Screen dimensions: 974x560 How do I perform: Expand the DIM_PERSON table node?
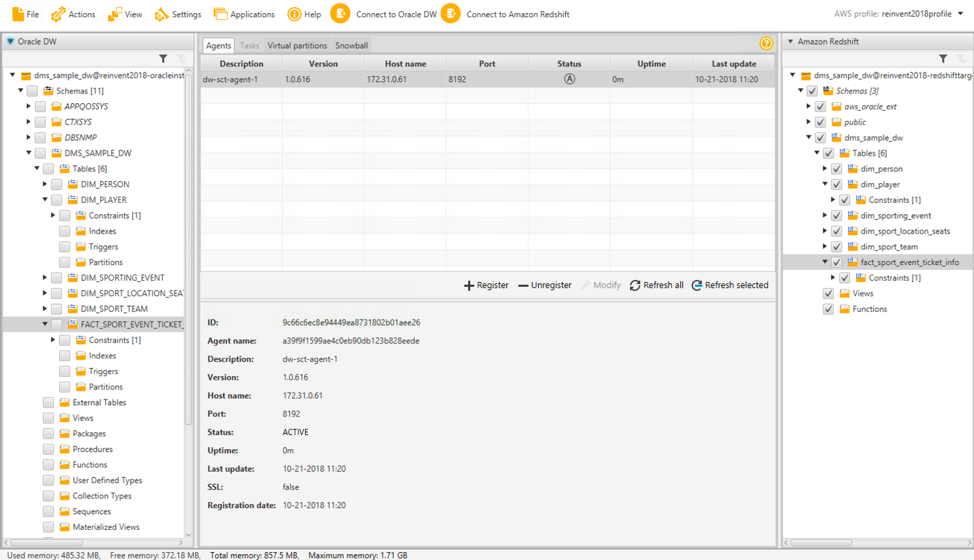click(45, 184)
